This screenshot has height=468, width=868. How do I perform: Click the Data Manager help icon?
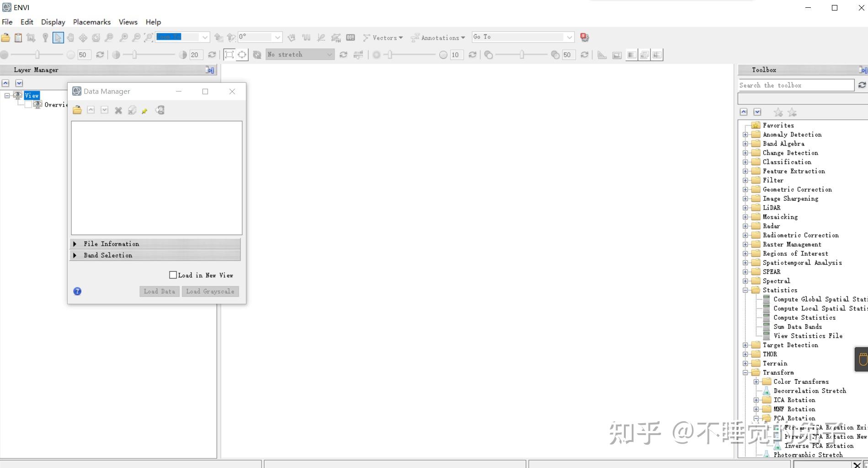[x=77, y=291]
